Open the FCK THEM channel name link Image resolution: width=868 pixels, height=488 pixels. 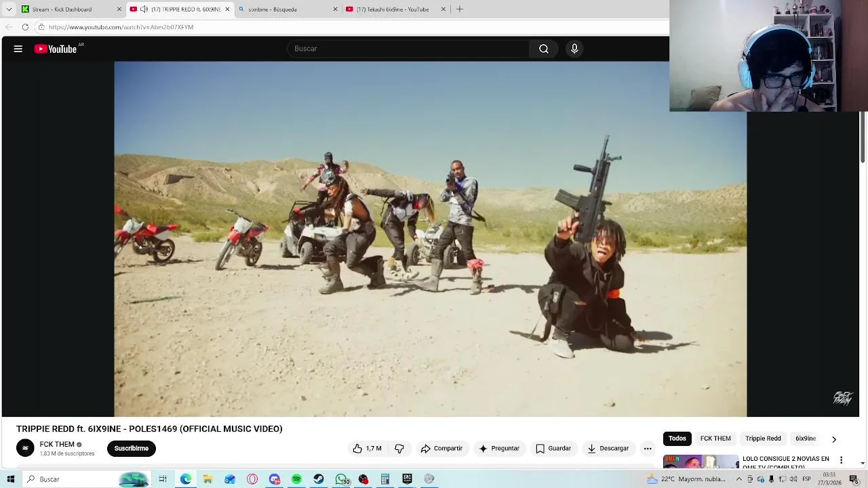point(57,445)
